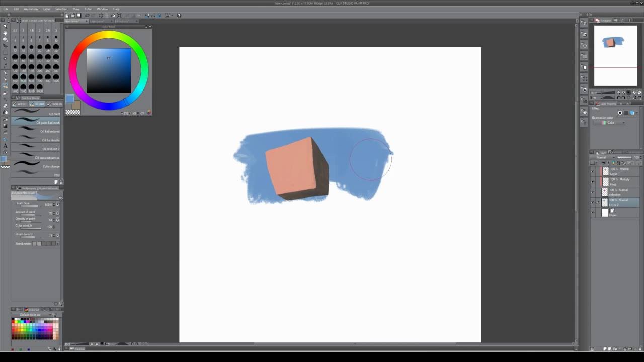Screen dimensions: 644x362
Task: Choose brush size preset 12
Action: [15, 47]
